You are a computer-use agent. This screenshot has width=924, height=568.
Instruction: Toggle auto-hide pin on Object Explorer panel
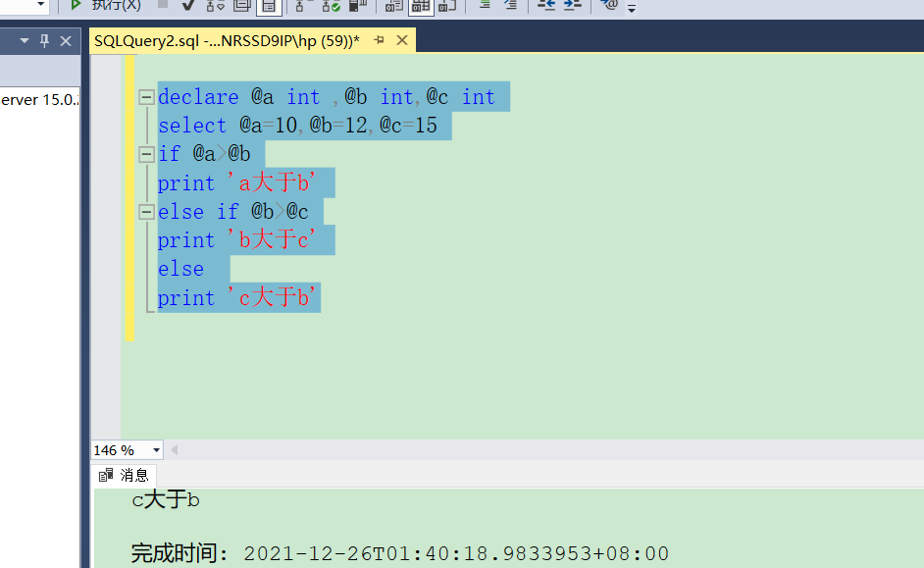pos(44,40)
